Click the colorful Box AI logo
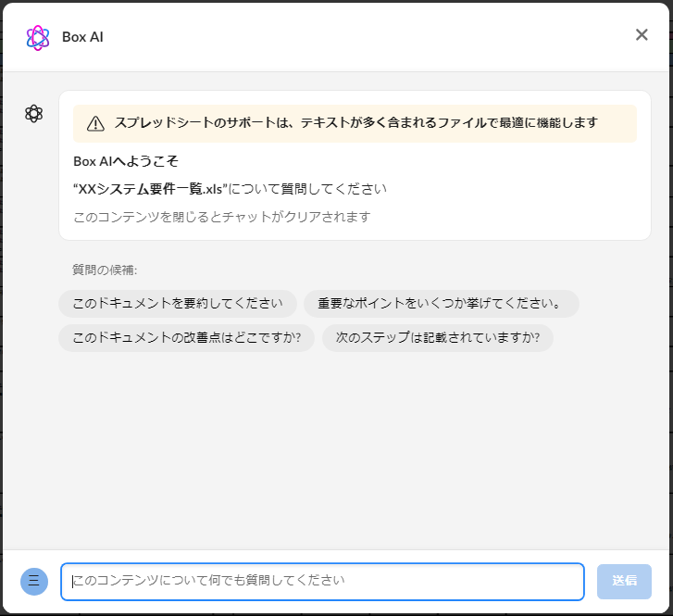This screenshot has width=673, height=616. pyautogui.click(x=38, y=37)
